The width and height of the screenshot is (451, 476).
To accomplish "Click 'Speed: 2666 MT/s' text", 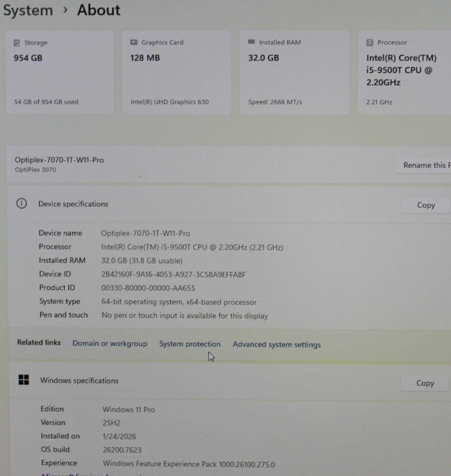I will [275, 102].
